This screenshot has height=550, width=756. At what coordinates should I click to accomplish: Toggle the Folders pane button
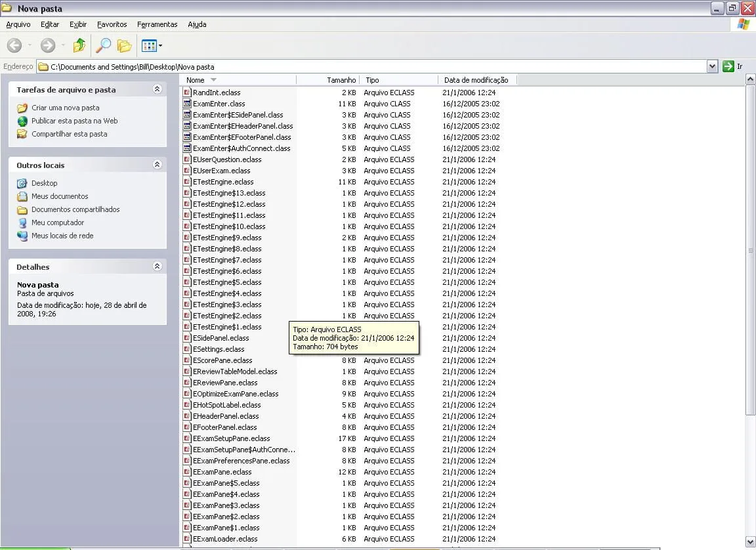pos(124,45)
